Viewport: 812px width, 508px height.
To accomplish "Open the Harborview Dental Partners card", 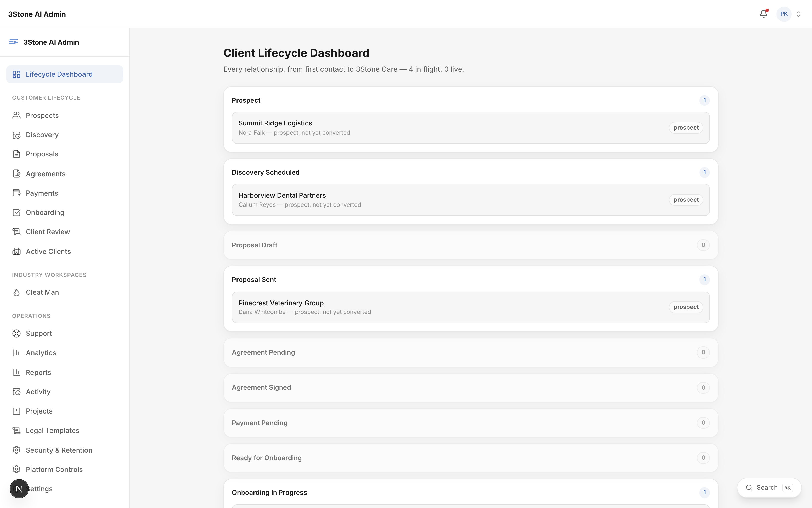I will pyautogui.click(x=470, y=200).
